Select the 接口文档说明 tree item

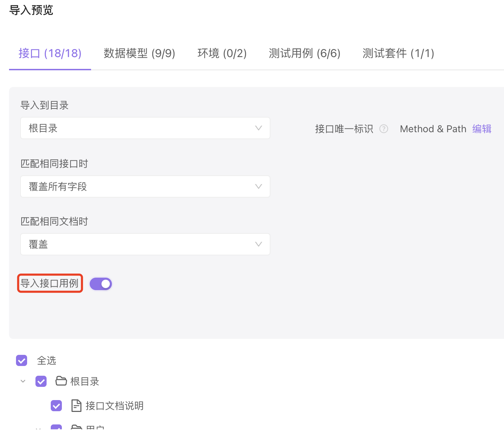[x=114, y=406]
